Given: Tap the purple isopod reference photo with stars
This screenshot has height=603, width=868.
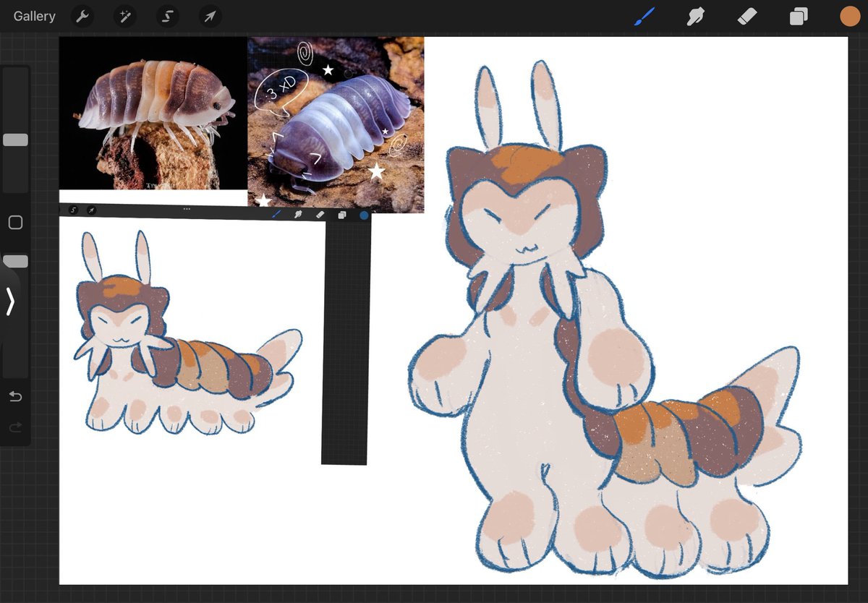Looking at the screenshot, I should [336, 124].
